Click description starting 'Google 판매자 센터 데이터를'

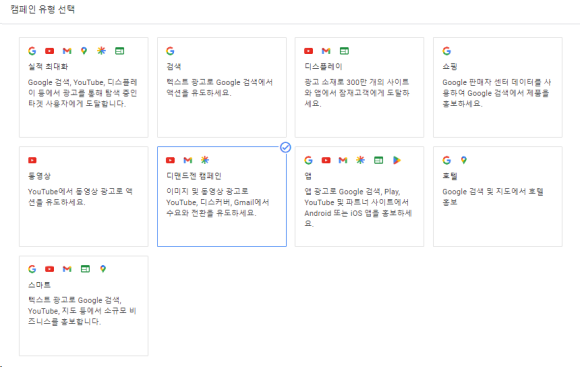(x=496, y=92)
